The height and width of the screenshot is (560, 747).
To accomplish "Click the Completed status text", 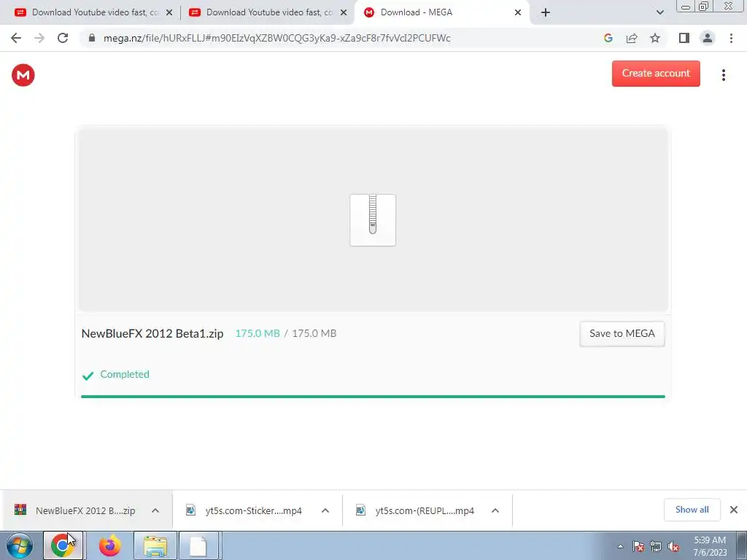I will point(124,374).
